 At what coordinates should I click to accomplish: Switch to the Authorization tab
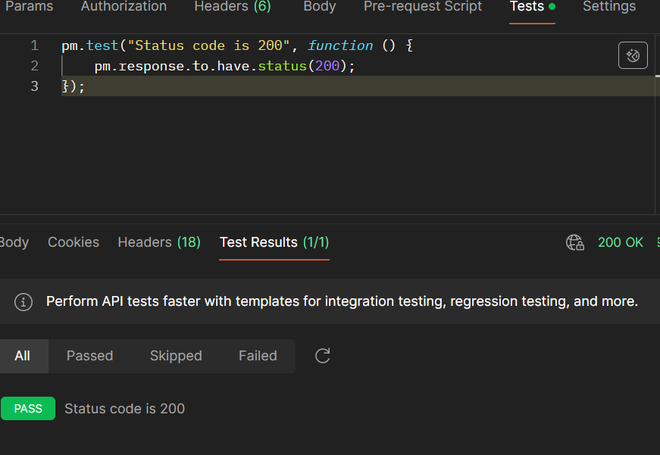[124, 7]
